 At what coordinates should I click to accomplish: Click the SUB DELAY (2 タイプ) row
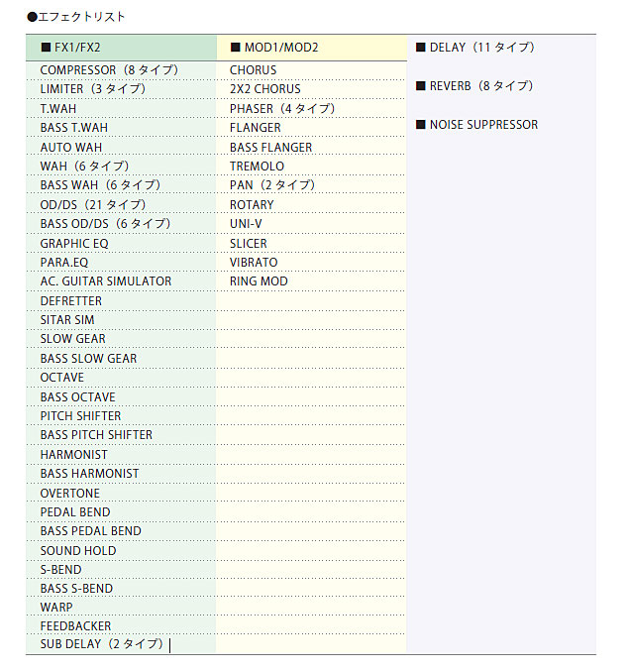pos(102,645)
